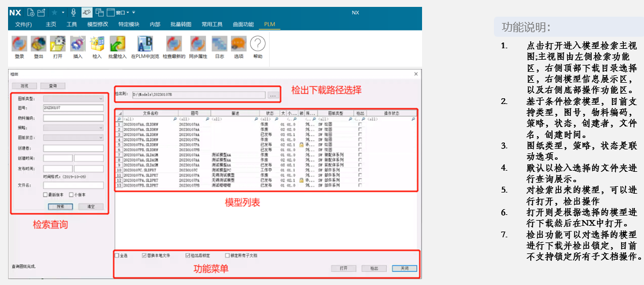Open the 策略 dropdown
This screenshot has height=285, width=644.
(x=74, y=128)
